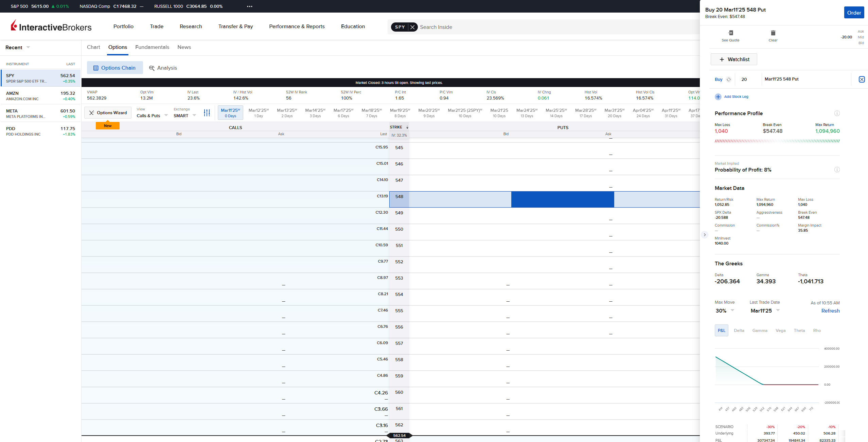Click the Add Stock Leg link
Screen dimensions: 868x442
[x=736, y=97]
